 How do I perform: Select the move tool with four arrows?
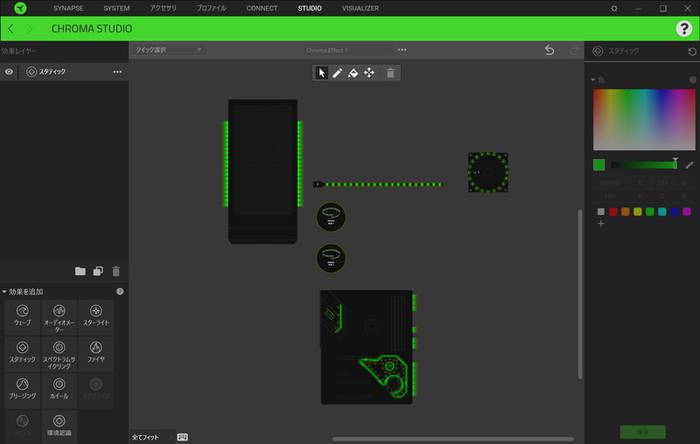tap(369, 73)
